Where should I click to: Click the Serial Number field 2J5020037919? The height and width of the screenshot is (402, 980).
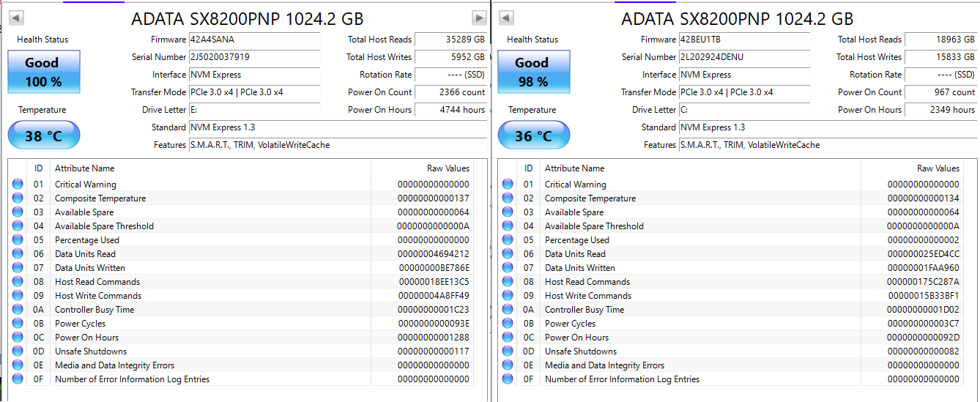click(x=254, y=57)
